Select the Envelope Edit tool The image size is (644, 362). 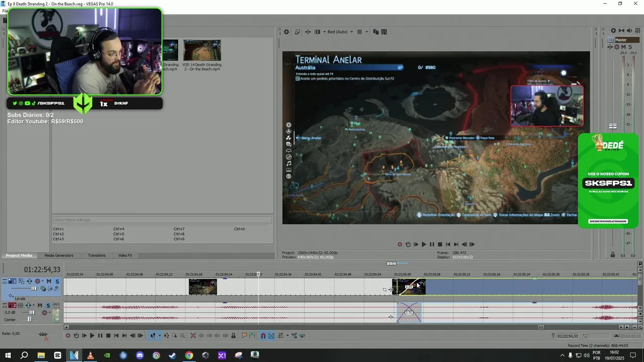[167, 336]
